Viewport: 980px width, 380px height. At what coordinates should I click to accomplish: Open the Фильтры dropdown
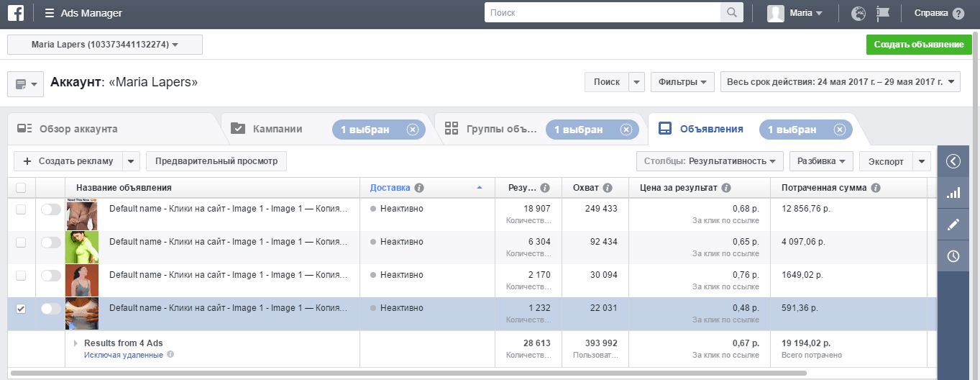[x=682, y=82]
